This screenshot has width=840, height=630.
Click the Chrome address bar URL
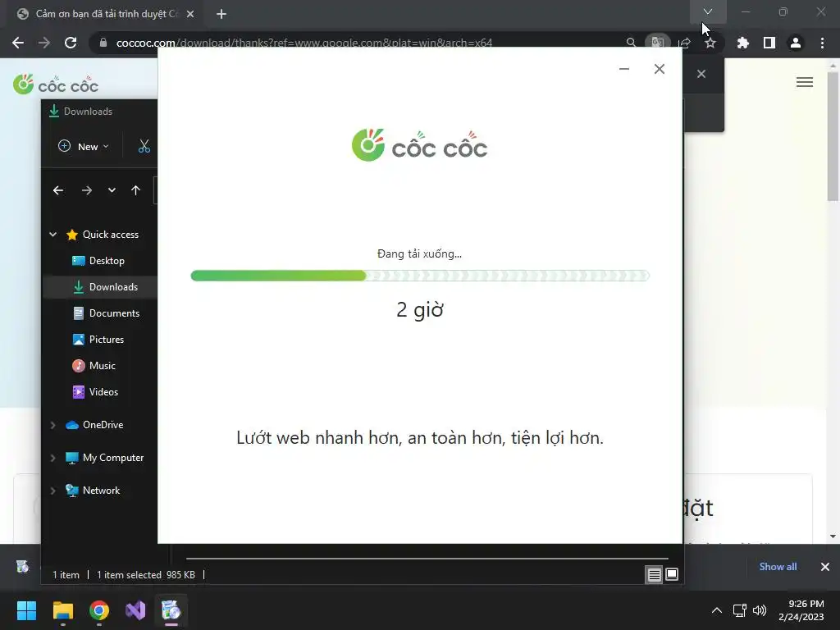click(304, 43)
